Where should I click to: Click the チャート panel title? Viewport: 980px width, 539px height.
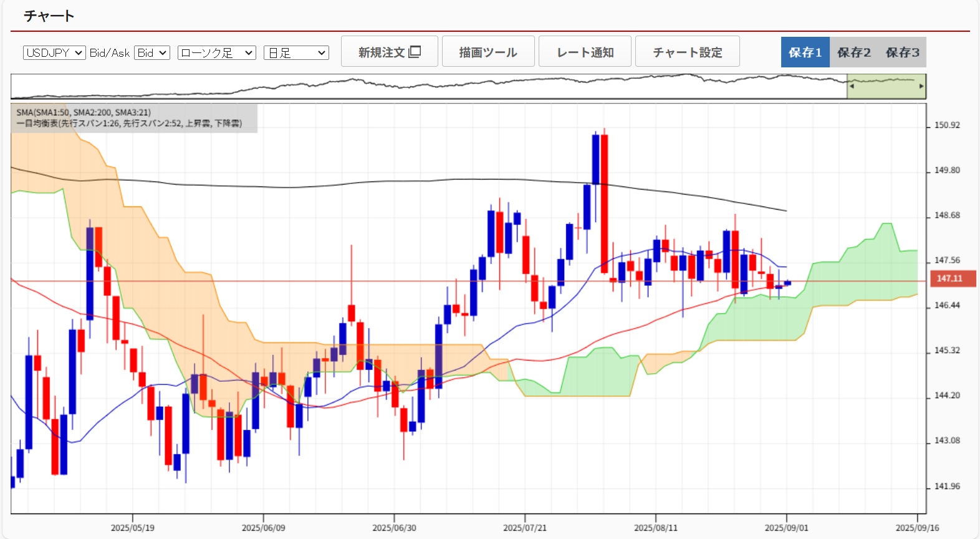[49, 16]
